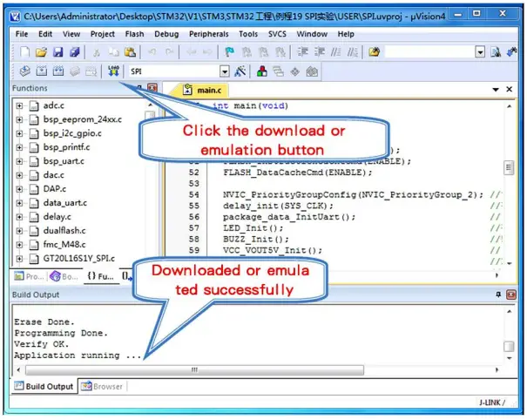This screenshot has height=420, width=527.
Task: Click the Save All icon
Action: tap(75, 52)
